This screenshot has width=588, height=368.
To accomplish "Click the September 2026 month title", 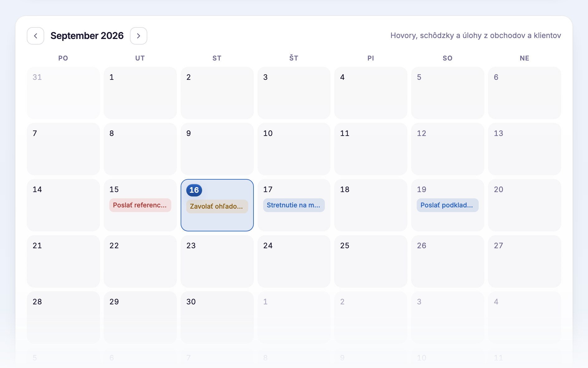I will (x=87, y=36).
